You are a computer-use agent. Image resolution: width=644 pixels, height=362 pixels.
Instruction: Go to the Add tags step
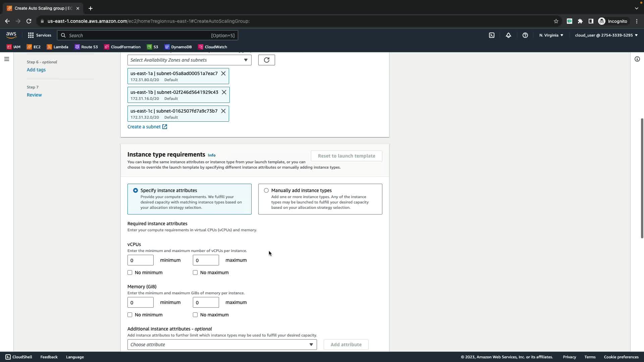(x=36, y=70)
